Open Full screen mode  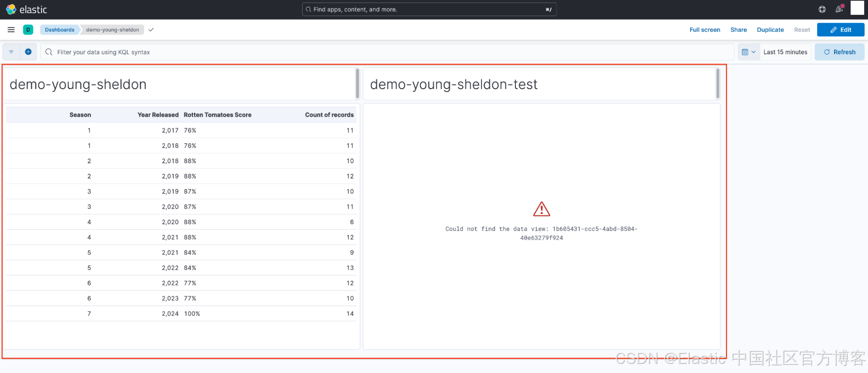click(705, 30)
